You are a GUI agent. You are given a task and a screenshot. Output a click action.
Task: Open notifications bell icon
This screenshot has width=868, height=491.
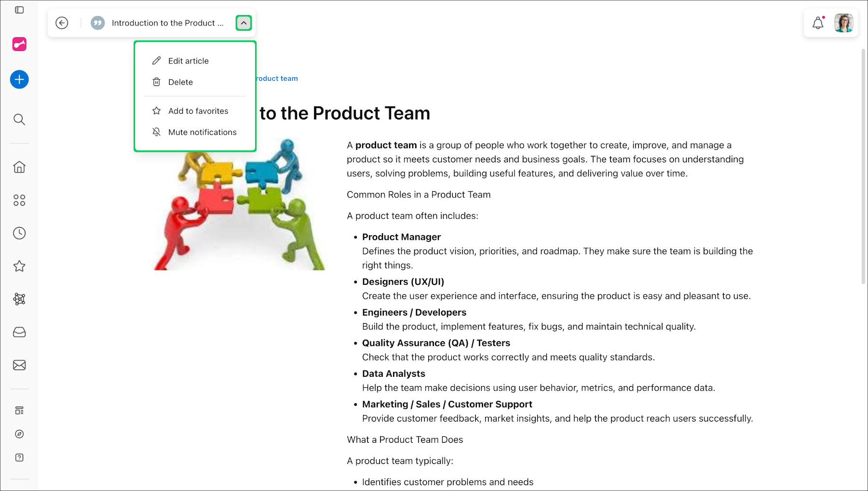(x=818, y=23)
